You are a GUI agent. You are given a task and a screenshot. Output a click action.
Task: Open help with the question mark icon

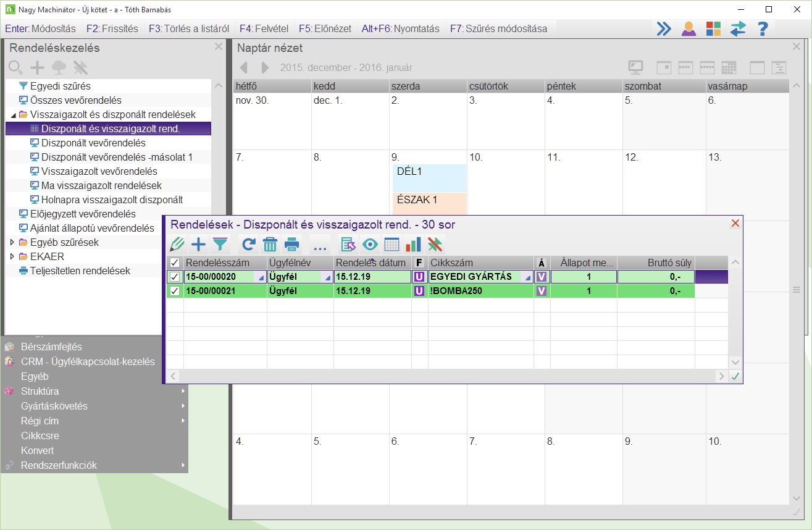click(763, 29)
